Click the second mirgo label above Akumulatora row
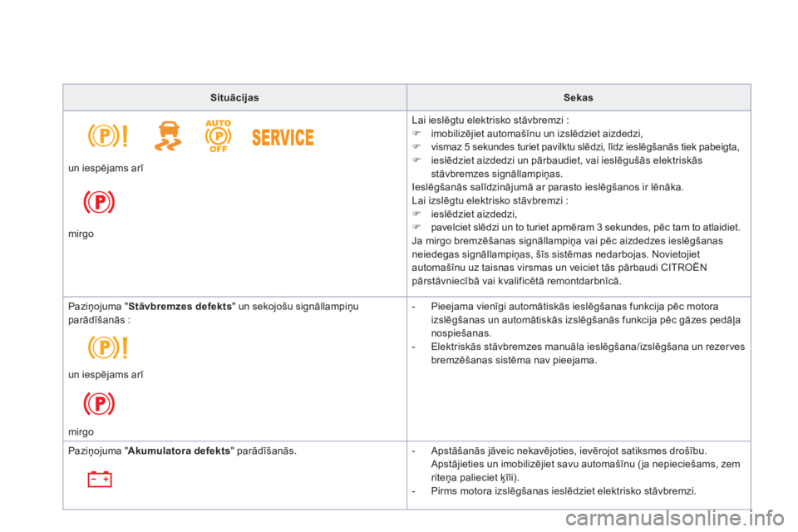798x532 pixels. pos(81,431)
